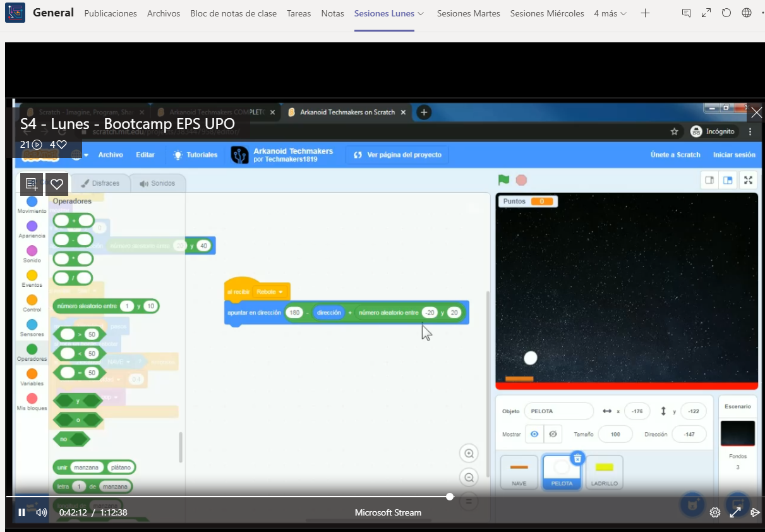The width and height of the screenshot is (765, 532).
Task: Add a new Teams tab with the plus icon
Action: [645, 13]
